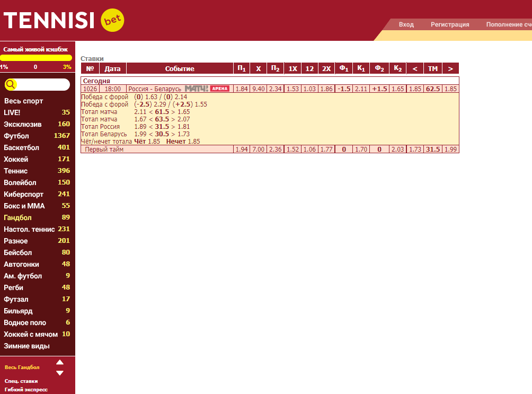The width and height of the screenshot is (532, 394).
Task: Select handicap (0) odds 2.14
Action: [181, 97]
